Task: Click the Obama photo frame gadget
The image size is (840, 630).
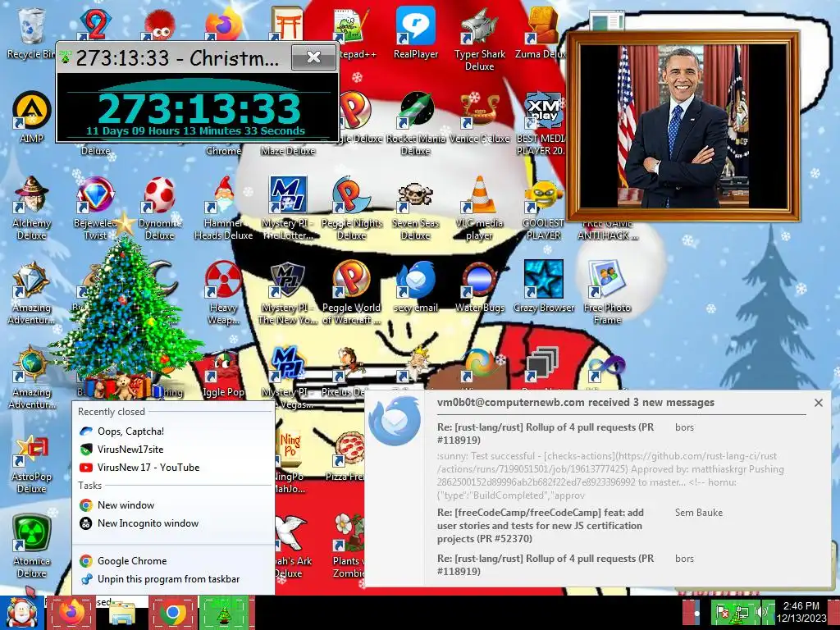Action: [x=682, y=126]
